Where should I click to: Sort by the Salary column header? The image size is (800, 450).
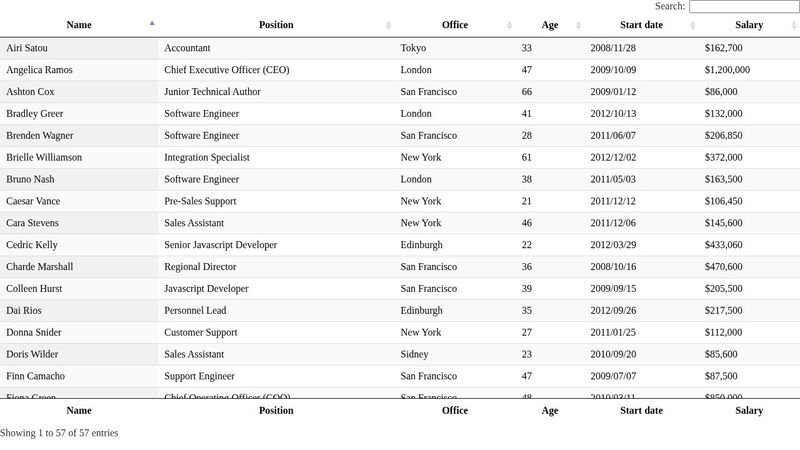pyautogui.click(x=748, y=25)
